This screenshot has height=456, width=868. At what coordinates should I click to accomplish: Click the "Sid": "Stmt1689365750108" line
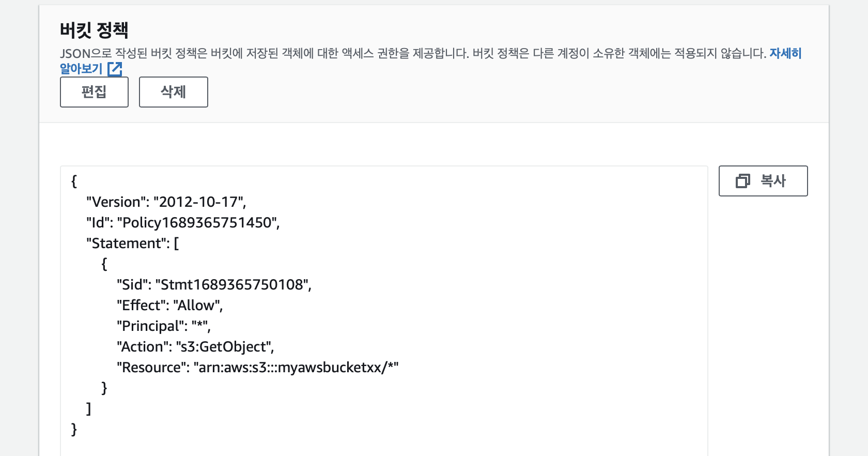click(214, 284)
